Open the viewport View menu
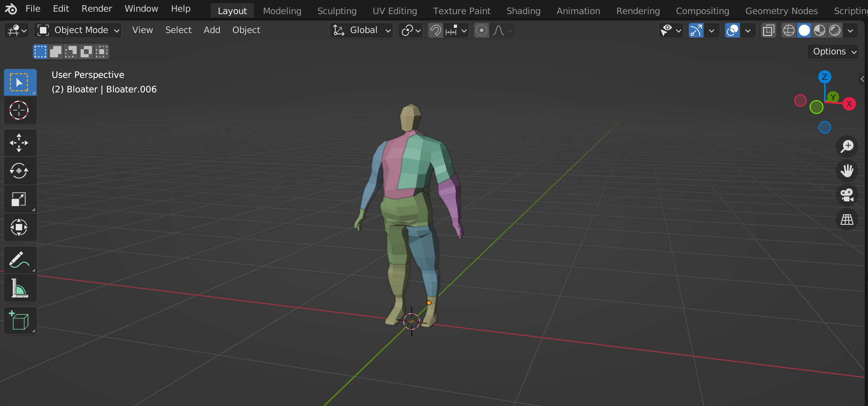Image resolution: width=868 pixels, height=406 pixels. pos(142,30)
